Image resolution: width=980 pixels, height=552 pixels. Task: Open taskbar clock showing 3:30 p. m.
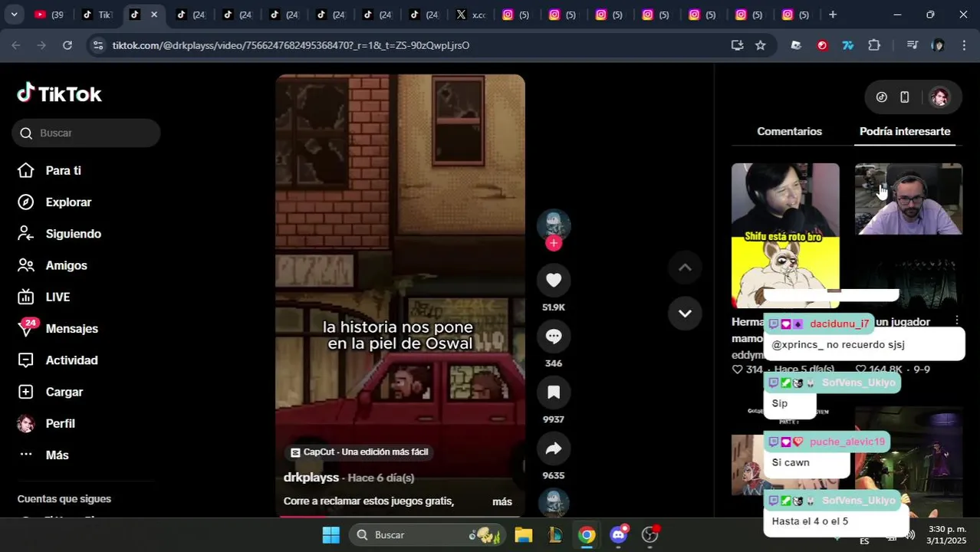[x=946, y=534]
